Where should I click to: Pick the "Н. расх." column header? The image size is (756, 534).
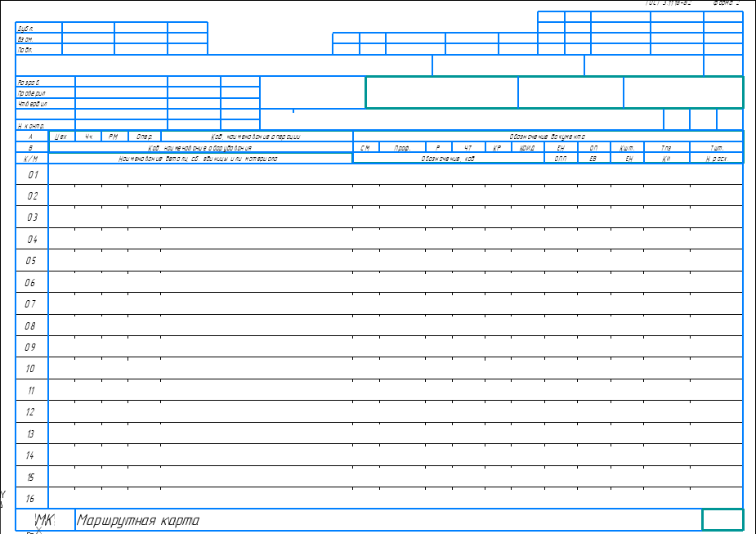coord(717,158)
